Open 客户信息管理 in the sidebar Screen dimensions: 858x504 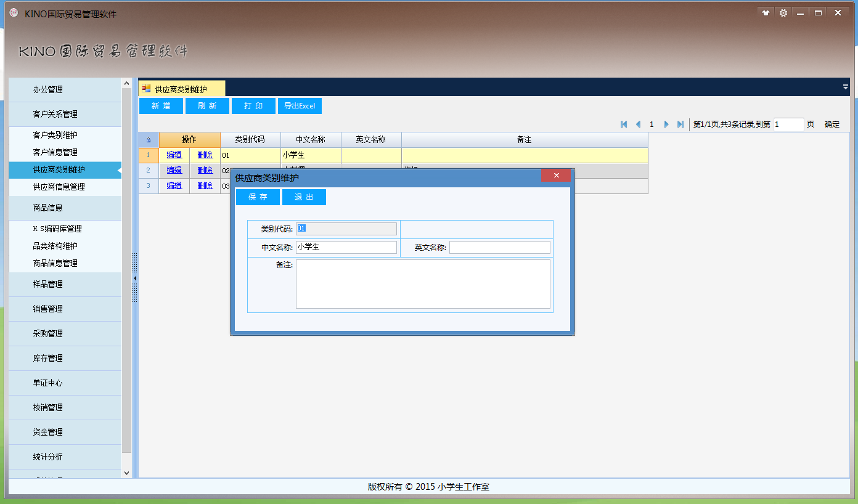(x=55, y=152)
